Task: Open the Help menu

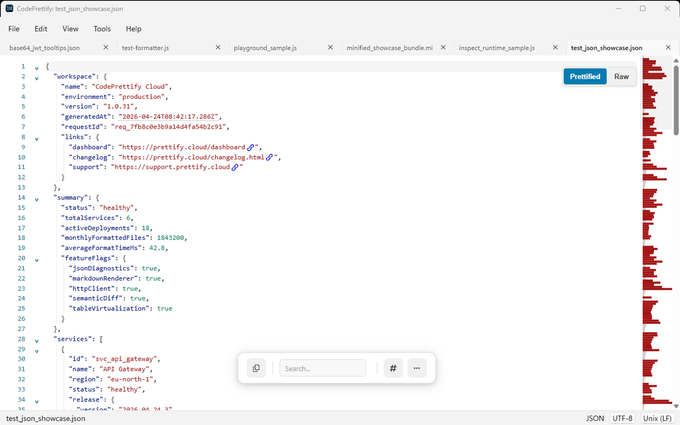Action: [134, 29]
